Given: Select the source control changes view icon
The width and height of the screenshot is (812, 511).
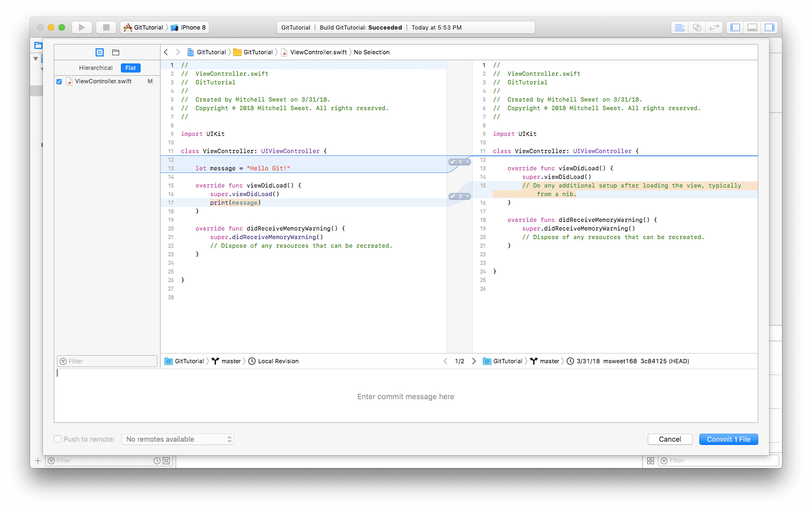Looking at the screenshot, I should pyautogui.click(x=99, y=52).
